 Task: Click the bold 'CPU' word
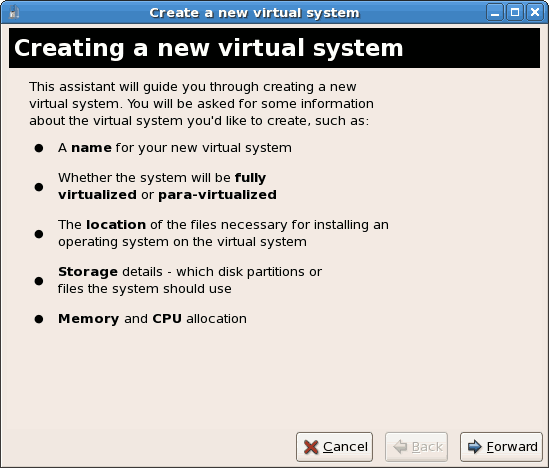pyautogui.click(x=167, y=319)
